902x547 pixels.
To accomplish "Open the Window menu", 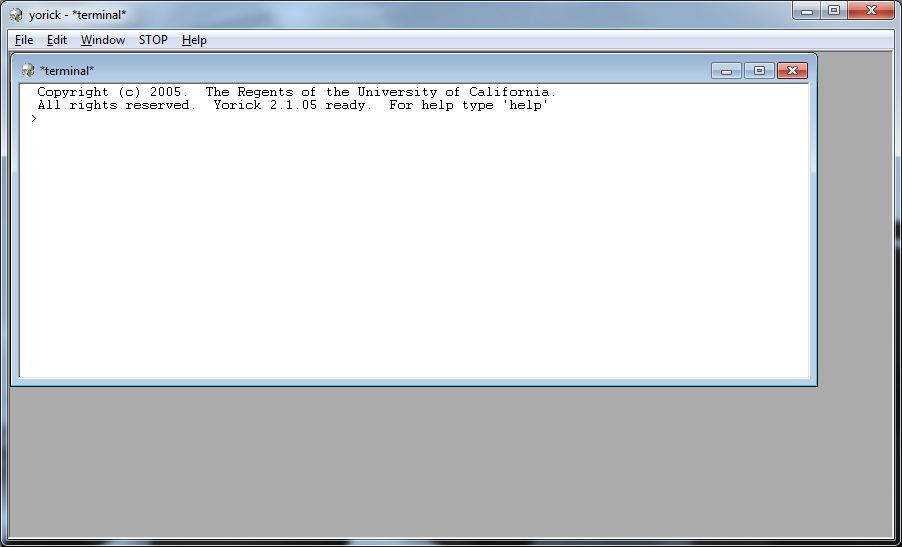I will [103, 40].
